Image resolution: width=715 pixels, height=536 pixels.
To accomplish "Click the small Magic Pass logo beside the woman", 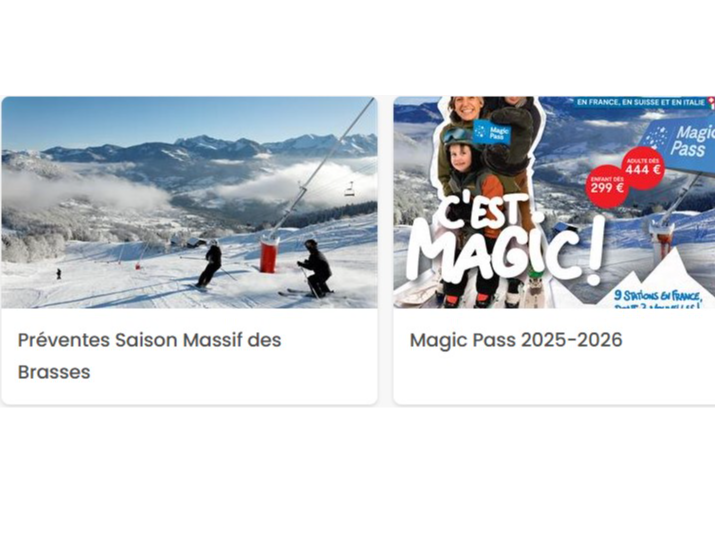I will coord(492,132).
